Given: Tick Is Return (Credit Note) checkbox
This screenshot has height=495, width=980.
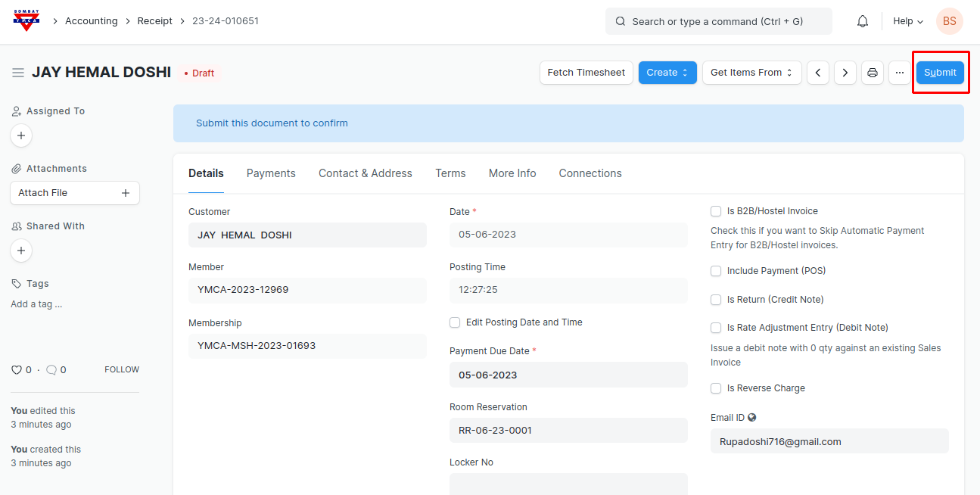Looking at the screenshot, I should click(x=716, y=300).
